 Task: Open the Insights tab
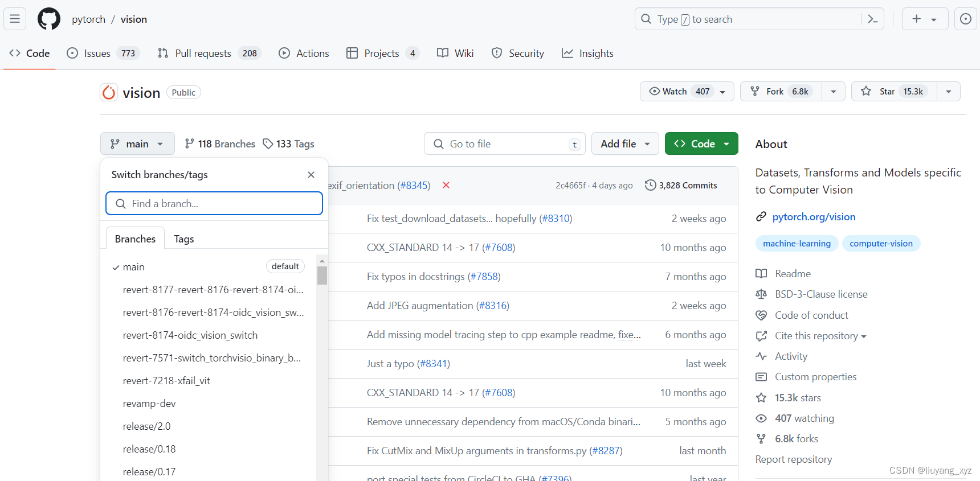[x=587, y=53]
